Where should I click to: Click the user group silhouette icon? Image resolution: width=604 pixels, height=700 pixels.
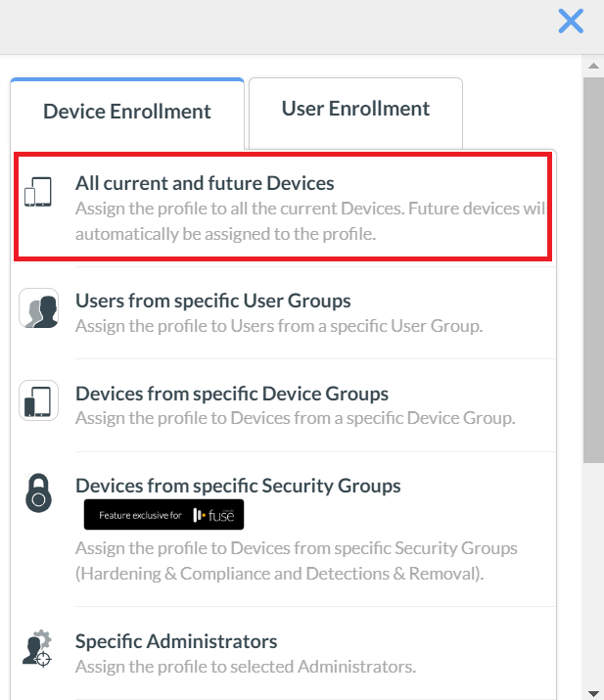point(38,308)
